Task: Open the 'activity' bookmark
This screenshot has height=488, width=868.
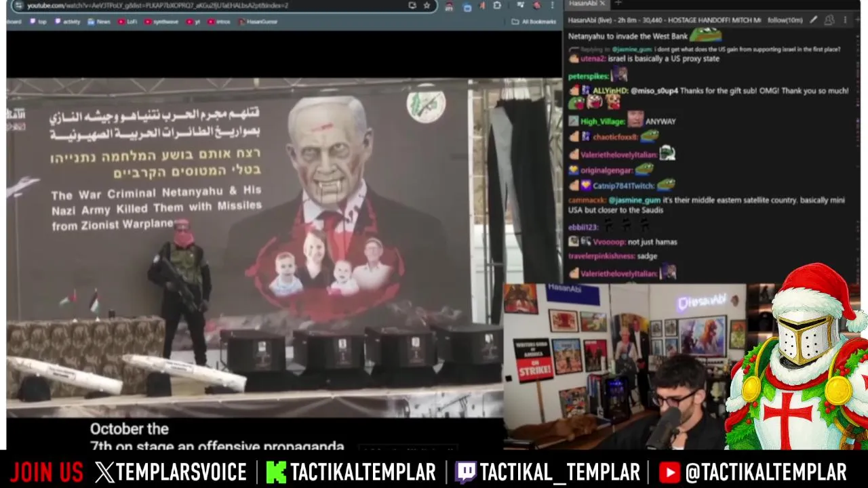Action: click(x=67, y=22)
